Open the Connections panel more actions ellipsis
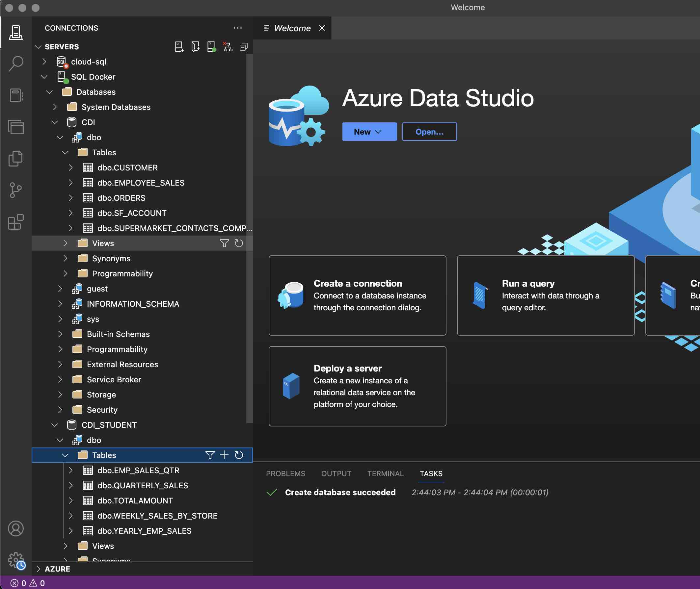The width and height of the screenshot is (700, 589). point(238,28)
